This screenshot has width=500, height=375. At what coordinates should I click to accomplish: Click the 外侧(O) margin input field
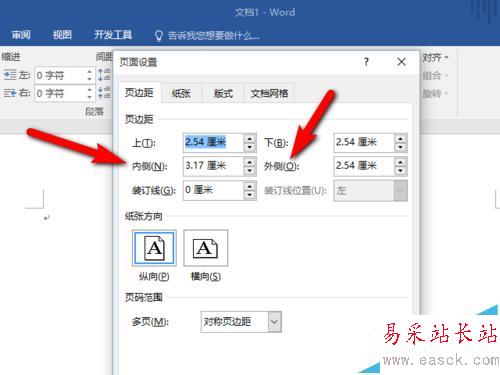(364, 166)
